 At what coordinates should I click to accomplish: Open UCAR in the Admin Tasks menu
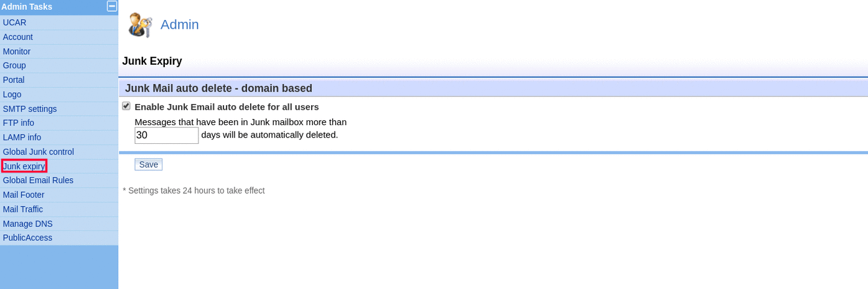[14, 22]
